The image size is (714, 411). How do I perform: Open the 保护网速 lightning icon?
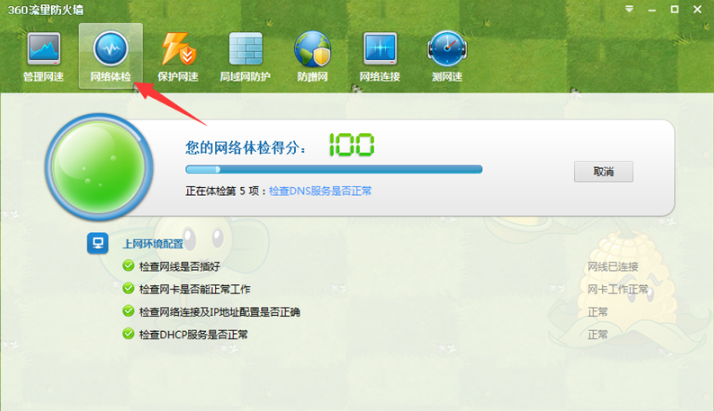(179, 50)
